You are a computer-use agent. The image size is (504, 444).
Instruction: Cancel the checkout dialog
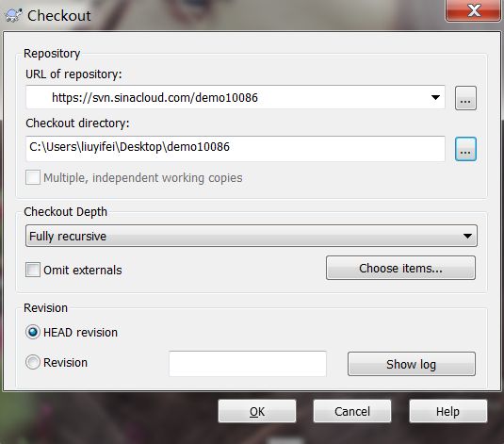(352, 411)
